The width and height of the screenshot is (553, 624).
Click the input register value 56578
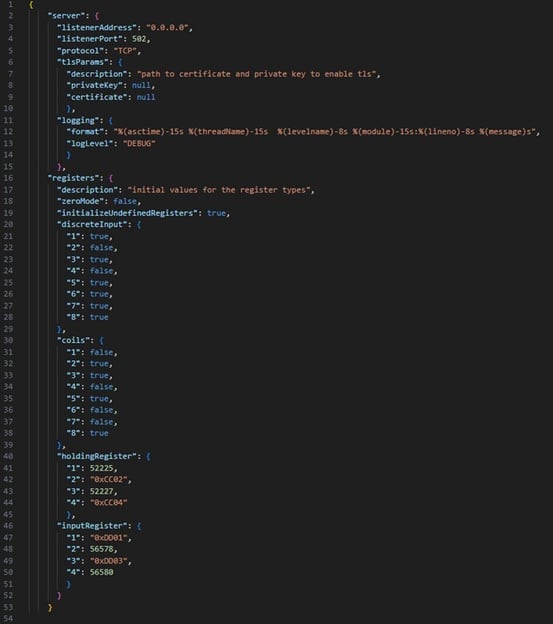click(x=101, y=549)
